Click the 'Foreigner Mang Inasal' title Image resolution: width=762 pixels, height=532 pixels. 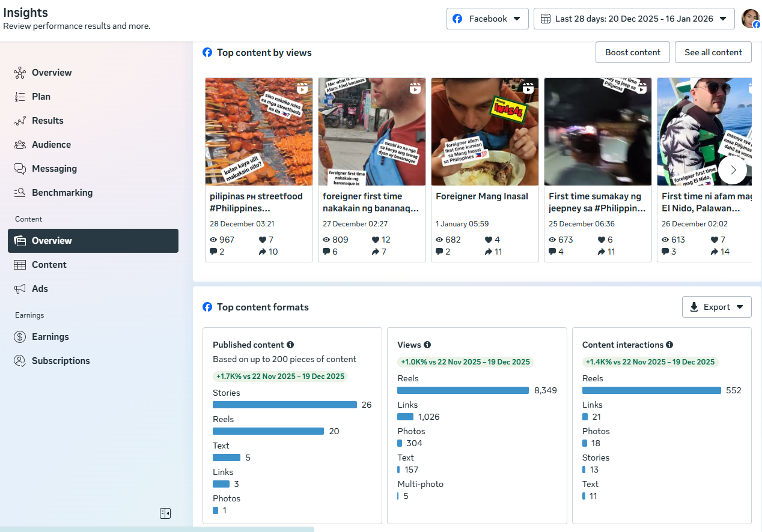[482, 196]
